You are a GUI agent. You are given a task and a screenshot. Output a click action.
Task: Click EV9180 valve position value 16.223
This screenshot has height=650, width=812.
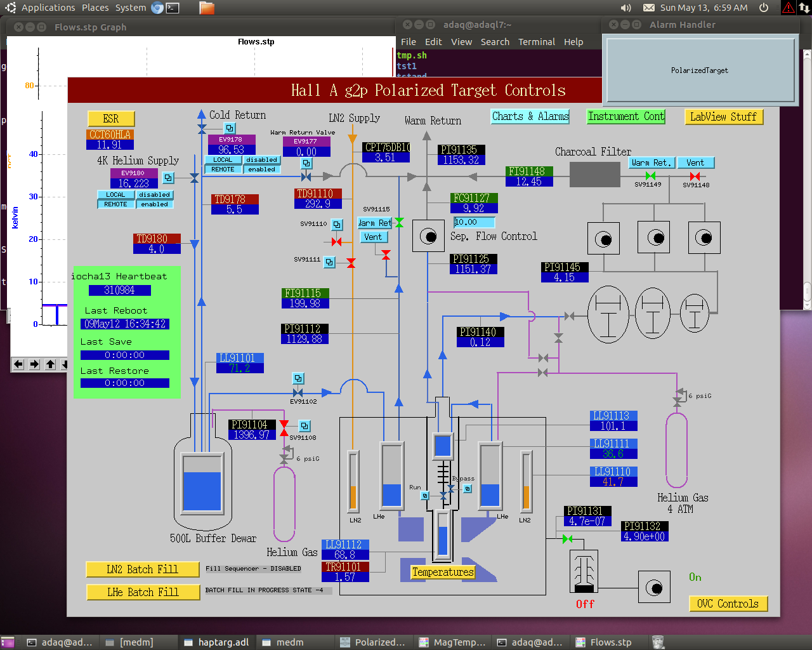[134, 183]
